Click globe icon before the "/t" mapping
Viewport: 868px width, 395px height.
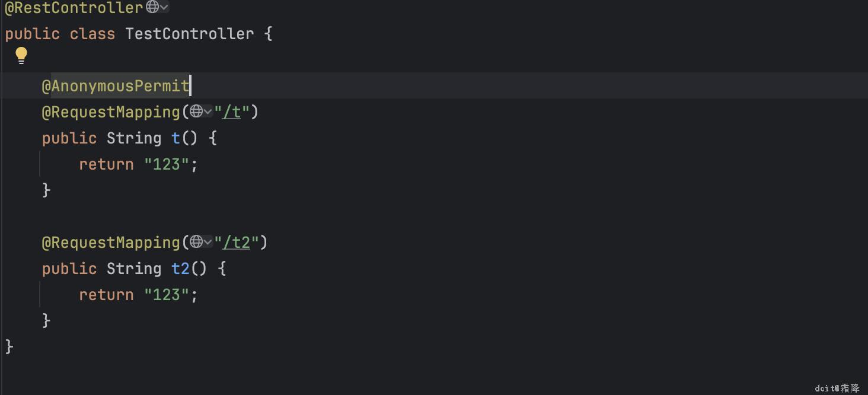196,112
